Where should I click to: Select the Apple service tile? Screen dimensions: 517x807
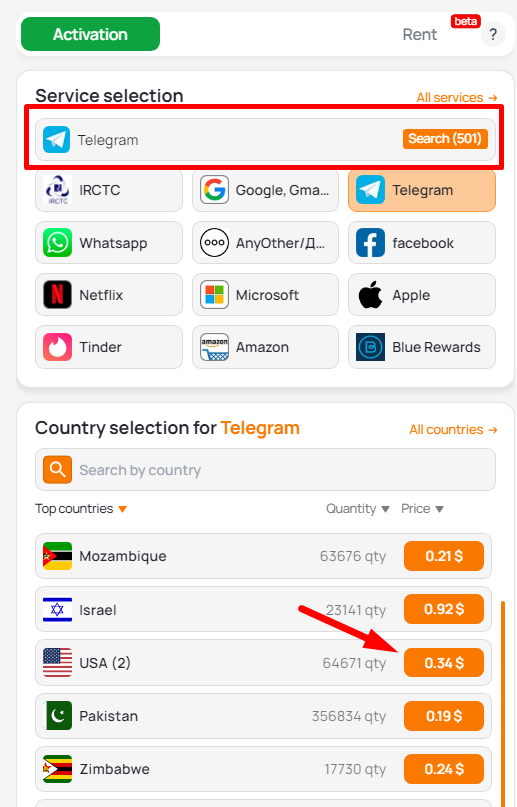tap(422, 295)
